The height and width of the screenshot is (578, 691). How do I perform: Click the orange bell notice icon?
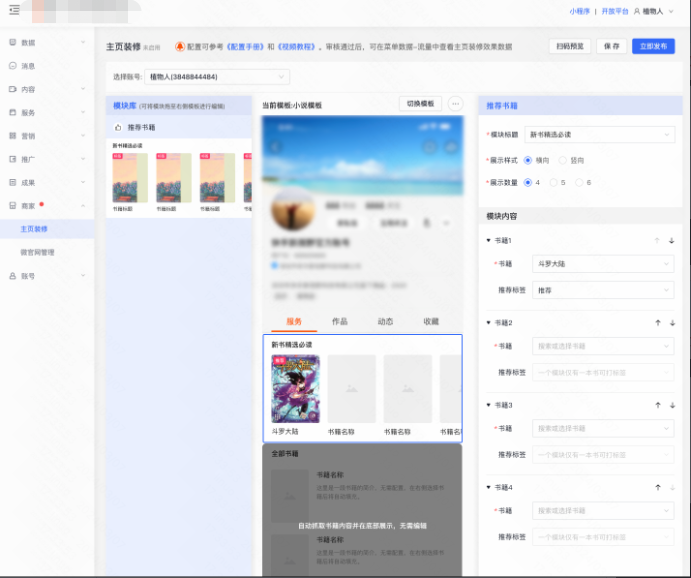coord(179,46)
